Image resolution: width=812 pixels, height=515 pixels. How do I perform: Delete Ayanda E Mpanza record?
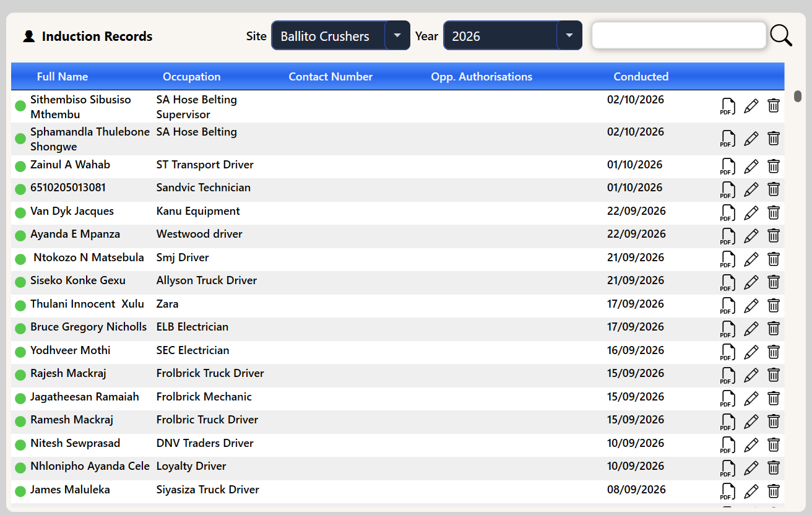tap(774, 235)
